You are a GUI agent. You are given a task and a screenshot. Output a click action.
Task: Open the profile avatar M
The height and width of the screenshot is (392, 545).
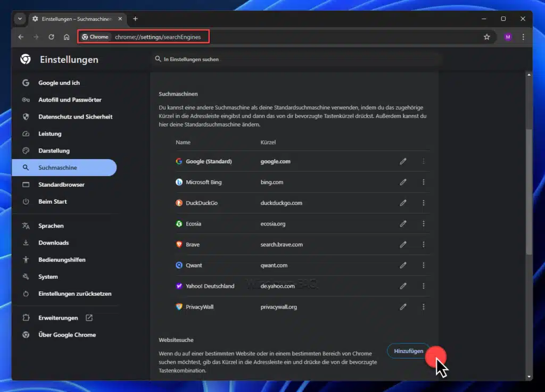(x=508, y=37)
